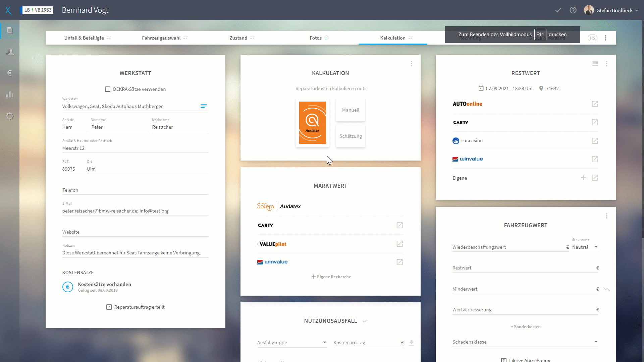Open the settings gear in left sidebar
644x362 pixels.
(10, 116)
